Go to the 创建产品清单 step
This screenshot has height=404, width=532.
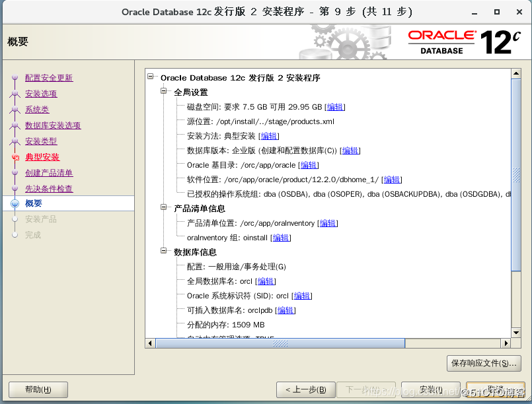click(49, 173)
